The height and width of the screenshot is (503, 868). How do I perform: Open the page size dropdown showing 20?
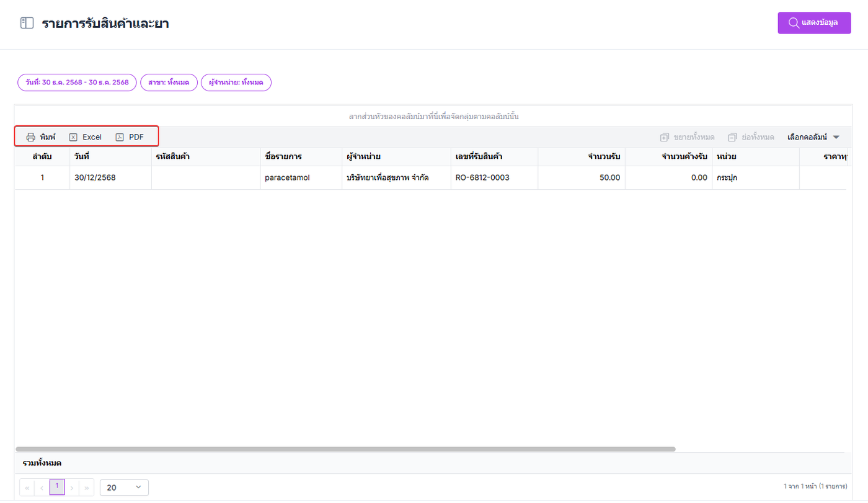(x=124, y=487)
